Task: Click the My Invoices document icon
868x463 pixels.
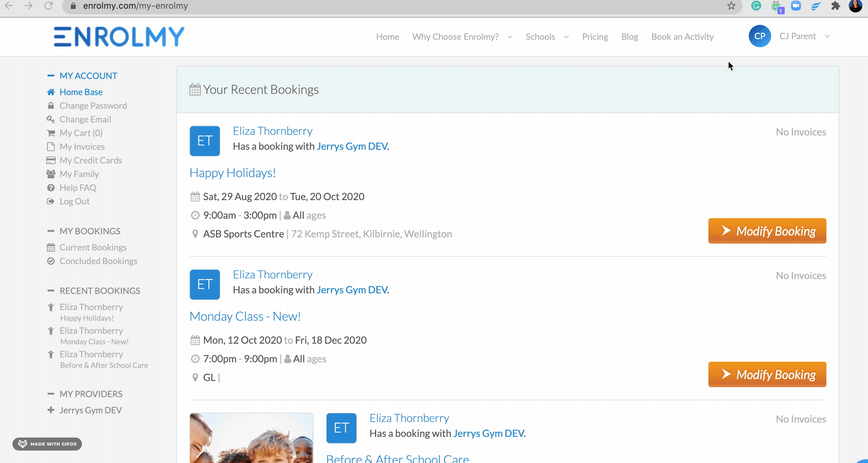Action: click(x=51, y=147)
